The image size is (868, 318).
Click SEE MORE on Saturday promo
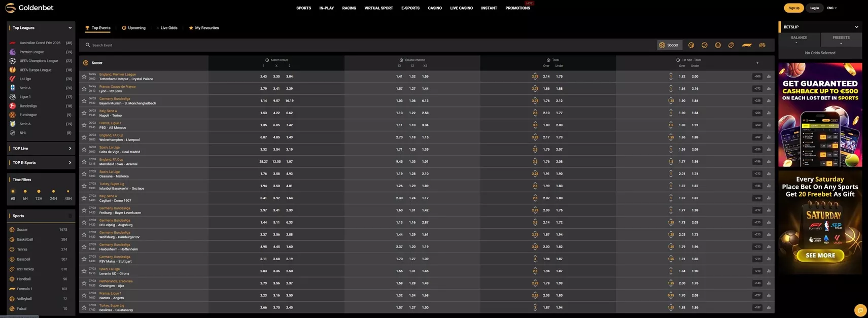[x=820, y=256]
